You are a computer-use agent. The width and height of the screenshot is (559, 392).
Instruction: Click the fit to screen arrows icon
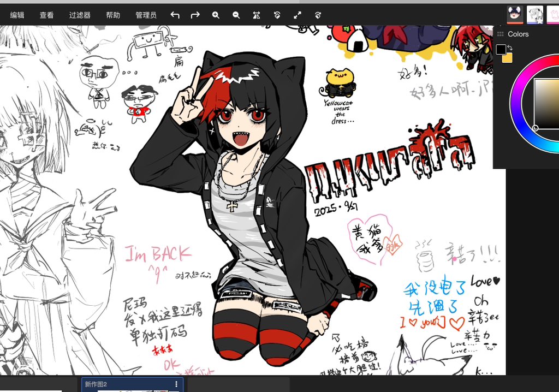point(298,15)
